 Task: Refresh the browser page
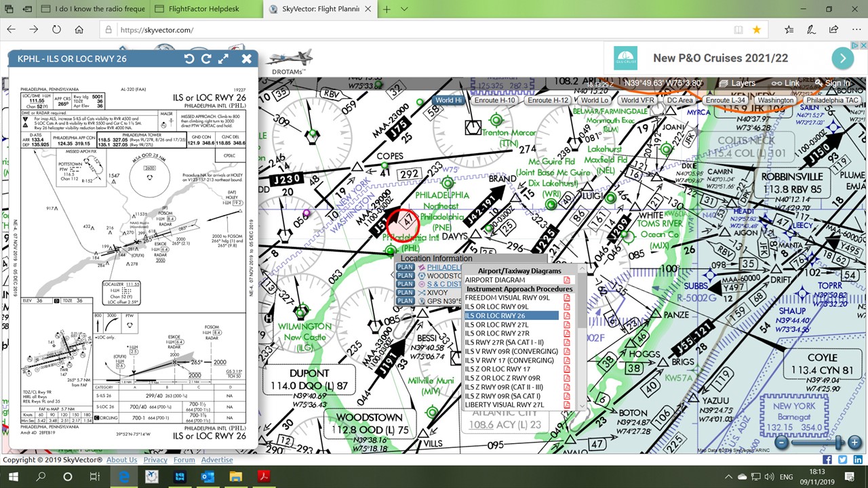tap(56, 30)
